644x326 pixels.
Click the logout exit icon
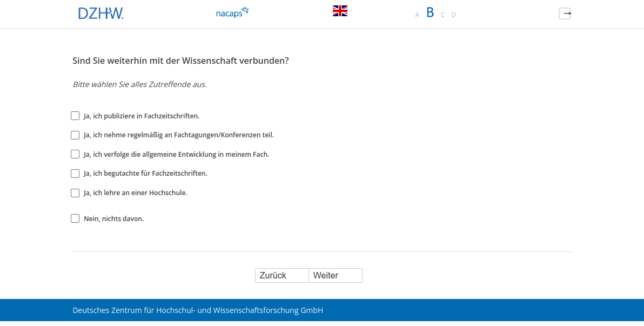coord(565,14)
